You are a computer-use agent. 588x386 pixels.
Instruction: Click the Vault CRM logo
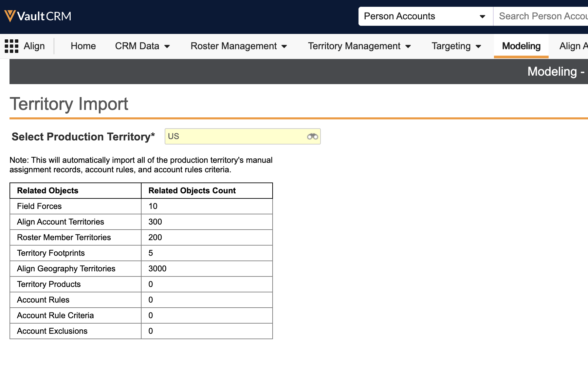click(38, 16)
